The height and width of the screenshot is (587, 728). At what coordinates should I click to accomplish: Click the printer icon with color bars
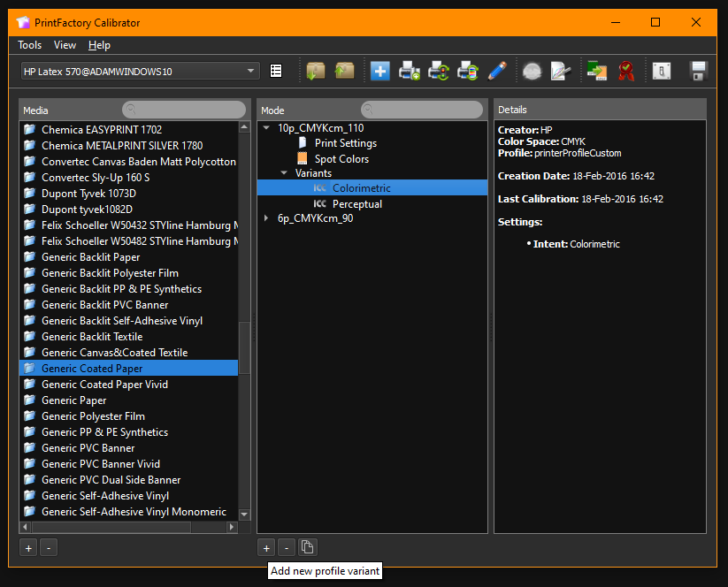[x=468, y=71]
